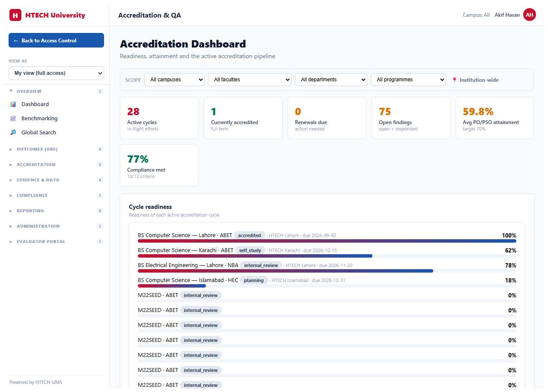The width and height of the screenshot is (548, 392).
Task: Click the self_study status badge
Action: pyautogui.click(x=250, y=250)
